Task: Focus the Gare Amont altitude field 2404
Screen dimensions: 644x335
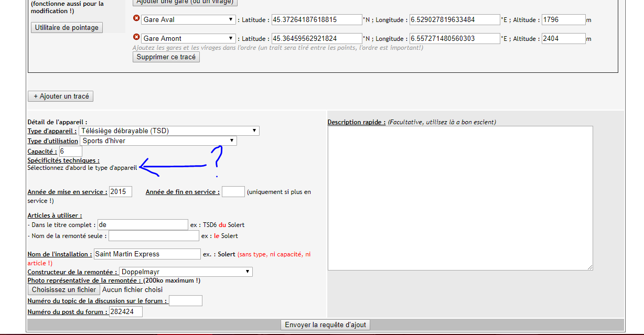Action: coord(563,39)
